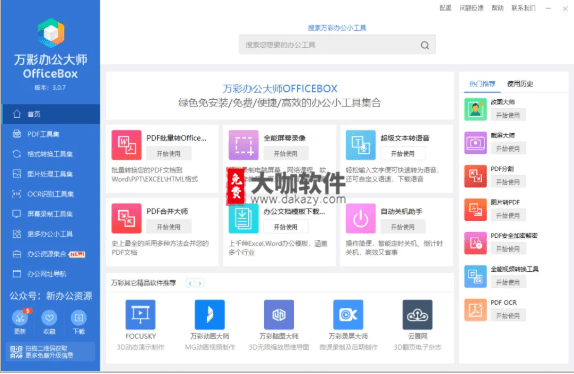Show next recommended software page
The width and height of the screenshot is (574, 374).
pyautogui.click(x=200, y=283)
